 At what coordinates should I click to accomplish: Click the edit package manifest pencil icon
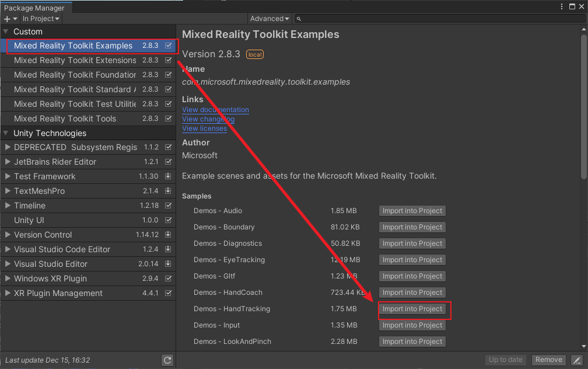pyautogui.click(x=577, y=360)
